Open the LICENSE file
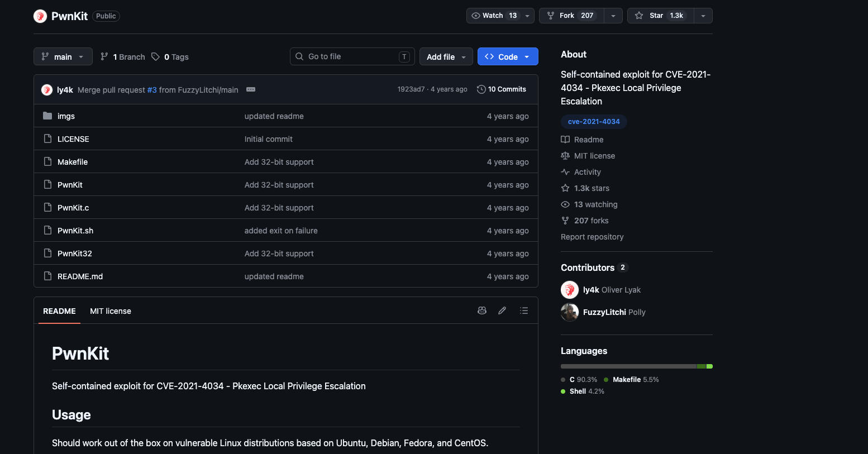The image size is (868, 454). click(73, 139)
